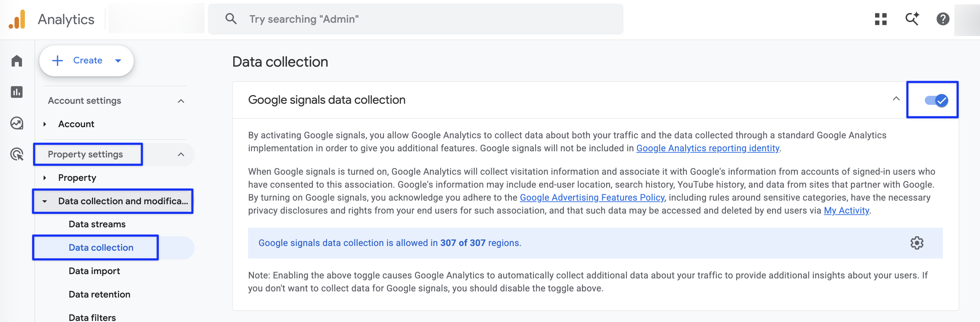Open the Create dropdown button
980x322 pixels.
[87, 61]
